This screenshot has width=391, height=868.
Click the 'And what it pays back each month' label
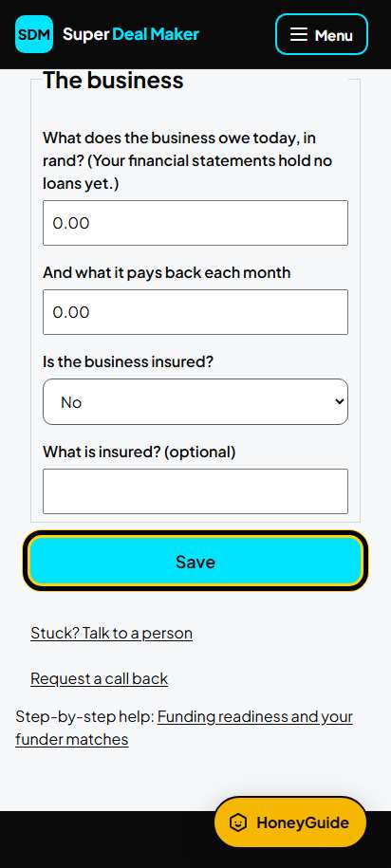click(167, 272)
